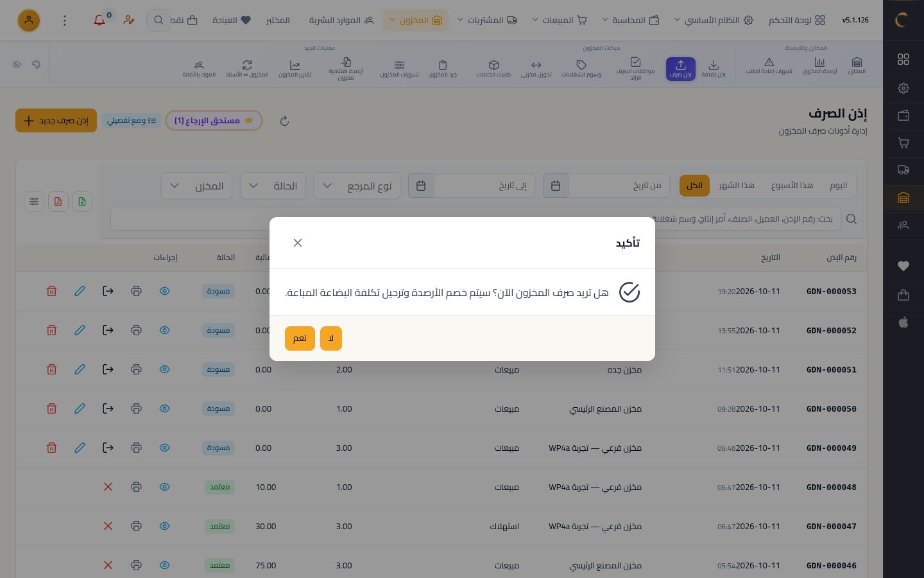This screenshot has width=924, height=578.
Task: Open الموارد البشرية HR menu
Action: [341, 21]
